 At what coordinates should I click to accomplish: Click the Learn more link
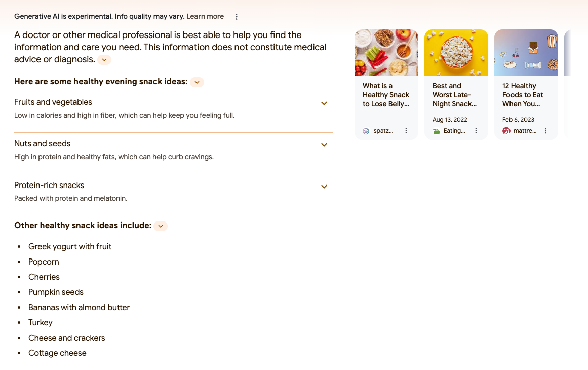coord(205,16)
